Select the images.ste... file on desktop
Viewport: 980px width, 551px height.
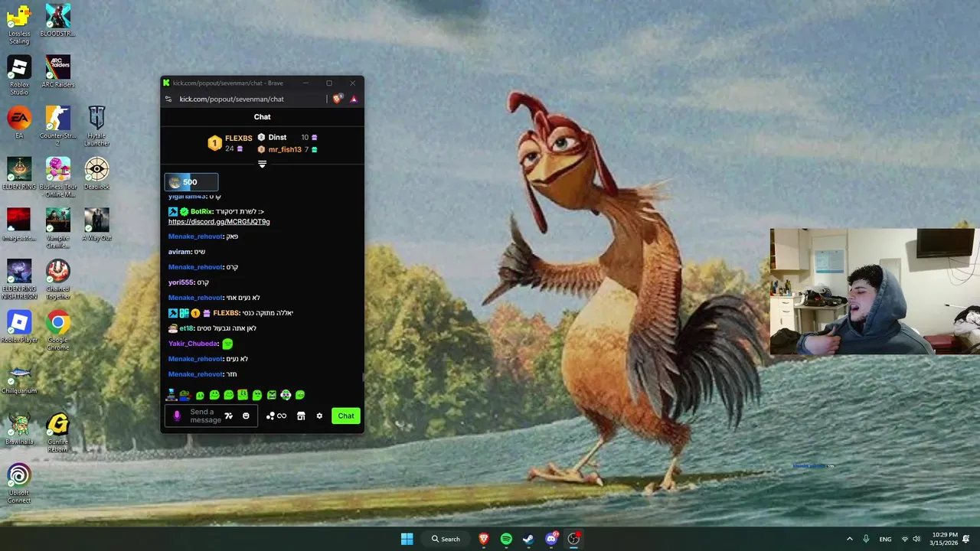tap(19, 225)
